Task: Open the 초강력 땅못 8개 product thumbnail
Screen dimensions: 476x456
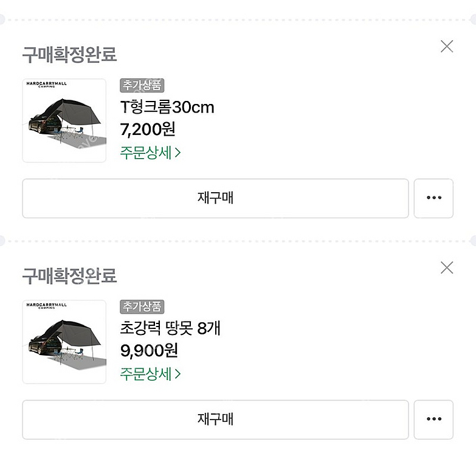Action: point(64,342)
